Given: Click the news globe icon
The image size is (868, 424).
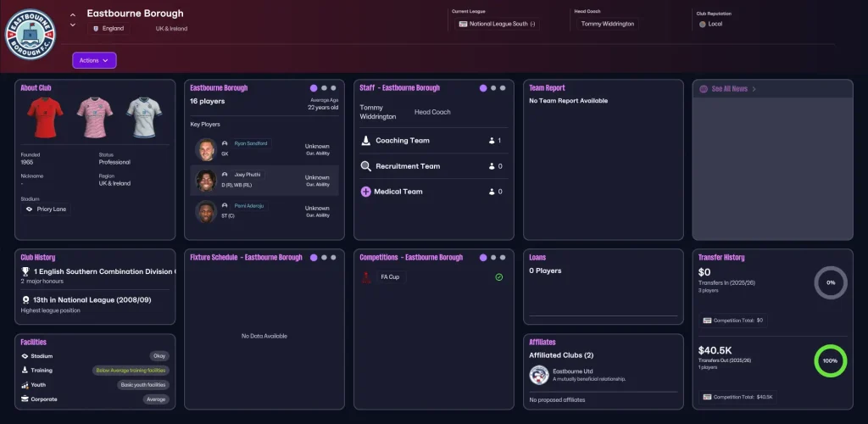Looking at the screenshot, I should pos(704,88).
